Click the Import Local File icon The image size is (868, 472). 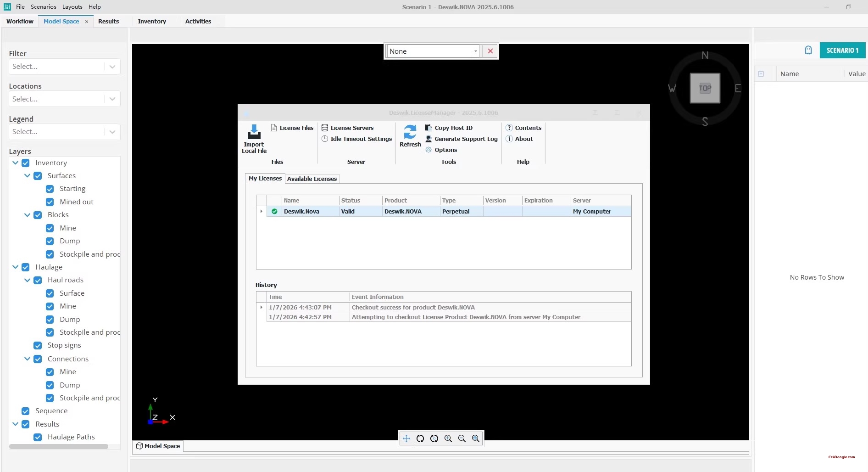point(254,133)
